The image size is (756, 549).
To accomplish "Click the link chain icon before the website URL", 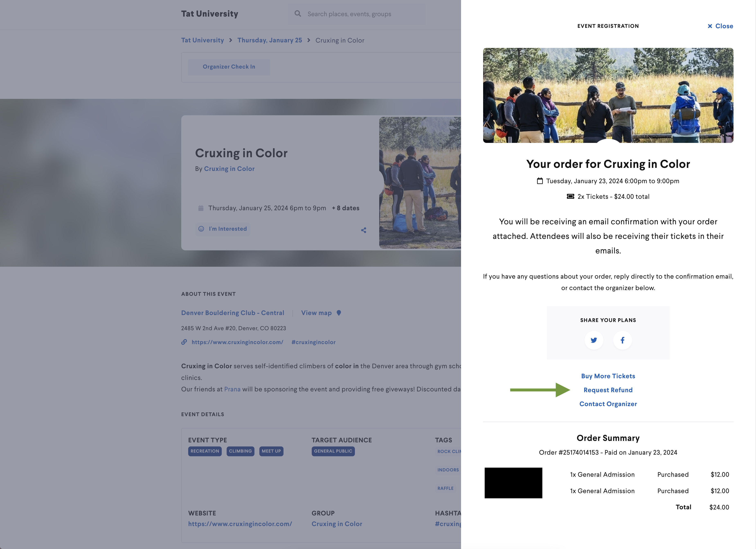I will point(185,342).
